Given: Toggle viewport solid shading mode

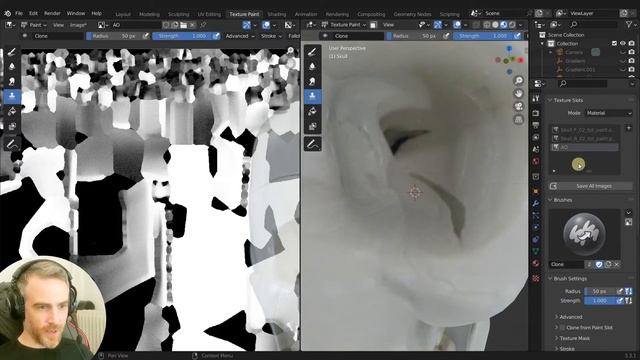Looking at the screenshot, I should coord(495,25).
